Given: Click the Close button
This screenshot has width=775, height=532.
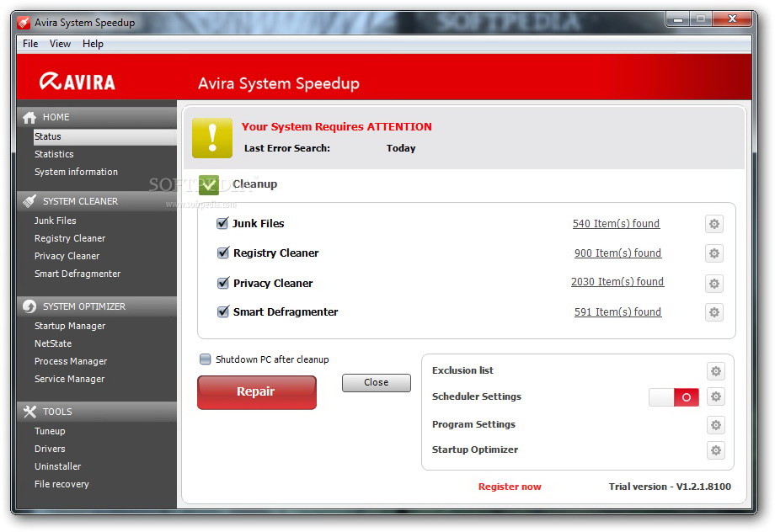Looking at the screenshot, I should click(x=377, y=383).
